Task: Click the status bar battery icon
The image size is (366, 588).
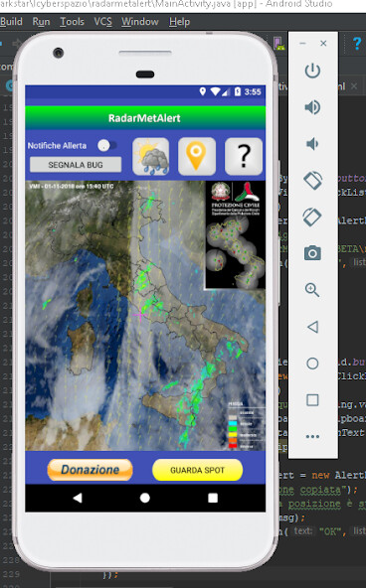Action: click(238, 91)
